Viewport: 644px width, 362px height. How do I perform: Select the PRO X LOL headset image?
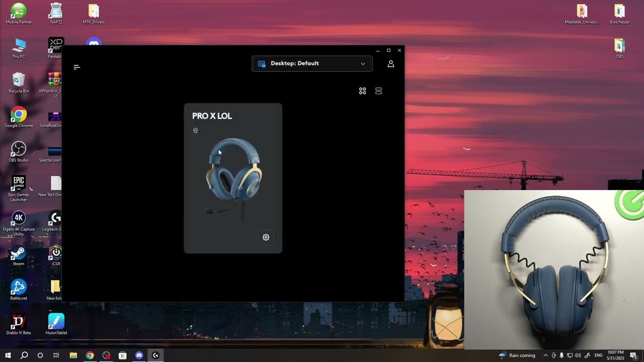click(x=233, y=178)
